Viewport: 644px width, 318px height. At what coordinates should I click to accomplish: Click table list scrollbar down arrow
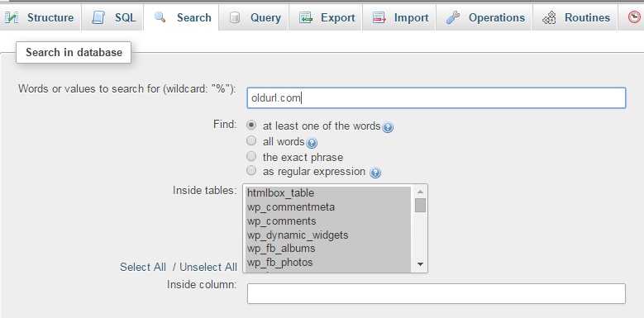420,264
